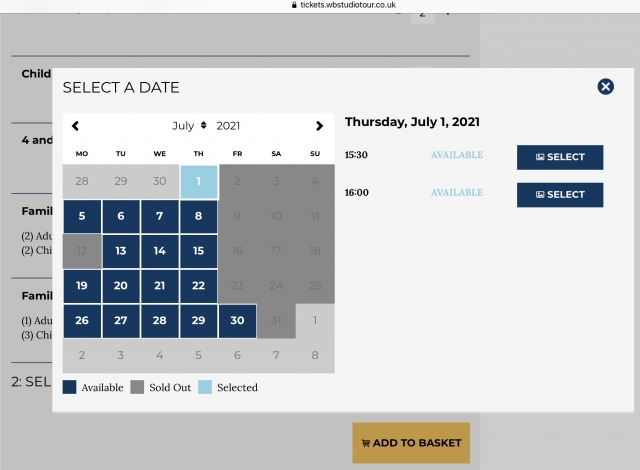Click the 2021 year field
640x470 pixels.
pos(228,126)
